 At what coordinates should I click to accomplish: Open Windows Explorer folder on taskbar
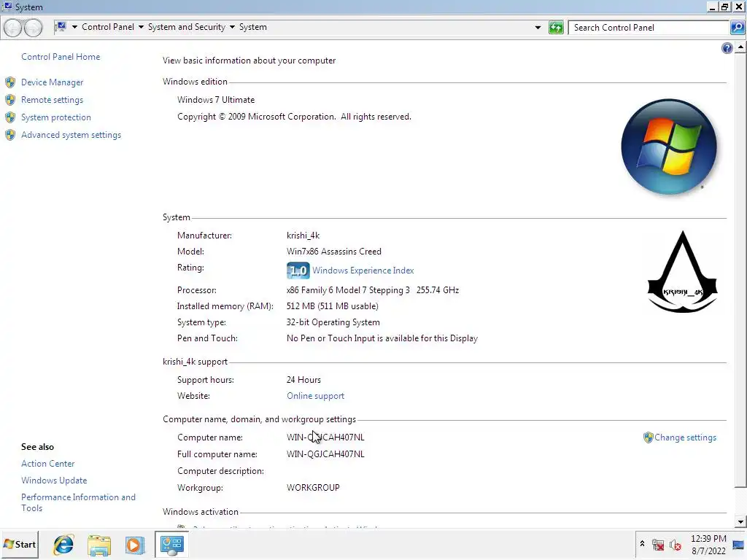[99, 545]
